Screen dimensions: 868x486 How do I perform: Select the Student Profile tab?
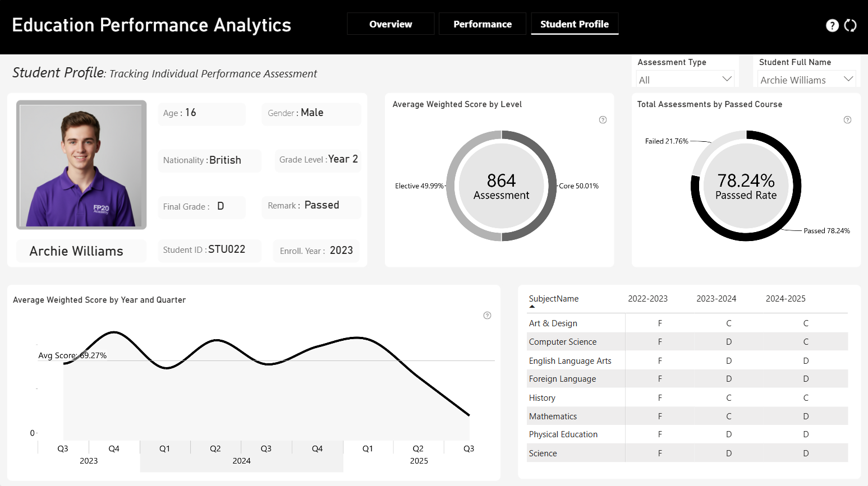point(575,24)
